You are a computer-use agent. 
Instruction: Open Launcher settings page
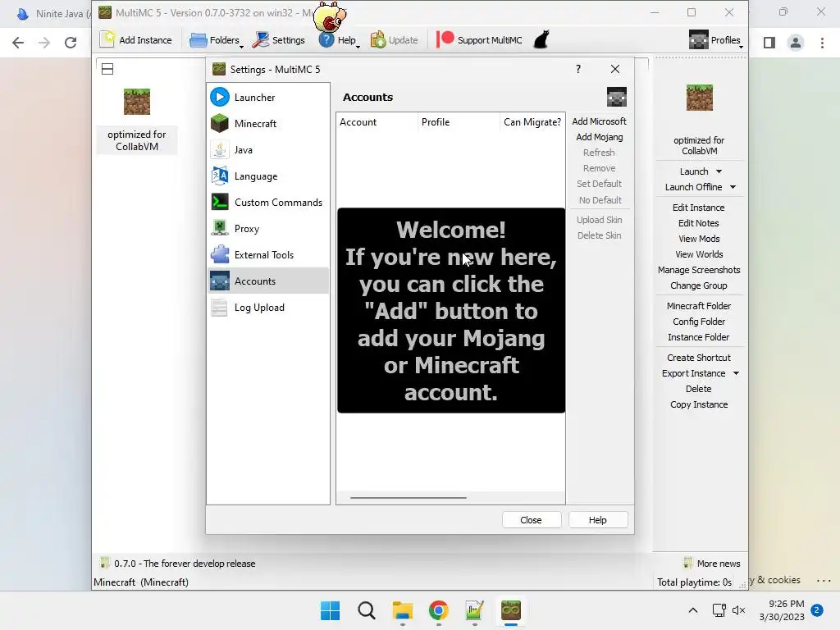click(268, 98)
